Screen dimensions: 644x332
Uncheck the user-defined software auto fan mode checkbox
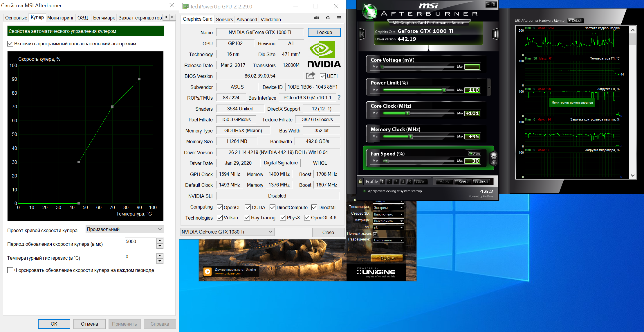click(10, 44)
